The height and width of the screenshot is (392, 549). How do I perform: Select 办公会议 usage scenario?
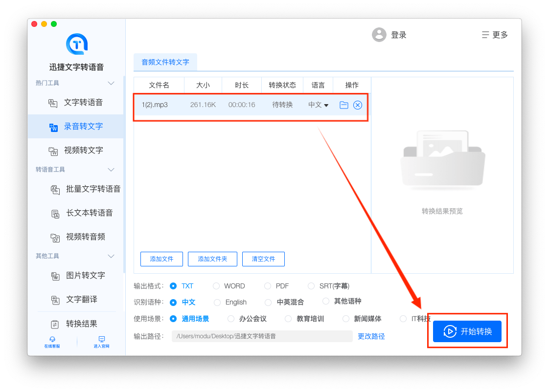231,319
